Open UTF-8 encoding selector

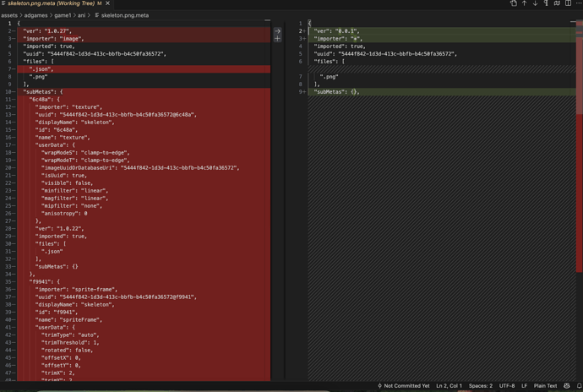(506, 386)
